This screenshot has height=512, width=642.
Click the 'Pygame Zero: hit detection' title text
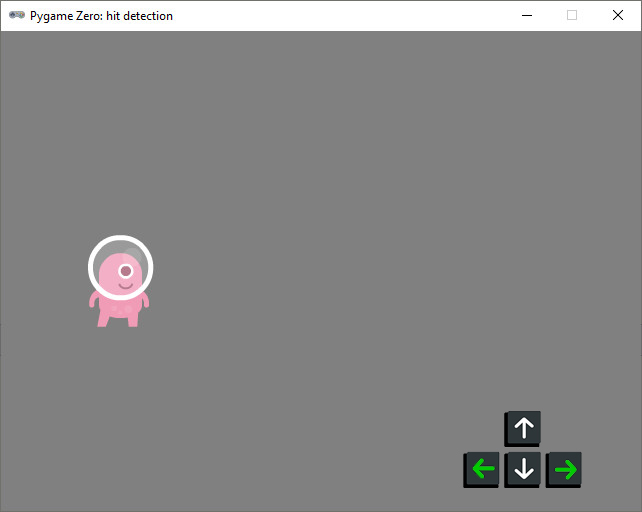point(101,16)
